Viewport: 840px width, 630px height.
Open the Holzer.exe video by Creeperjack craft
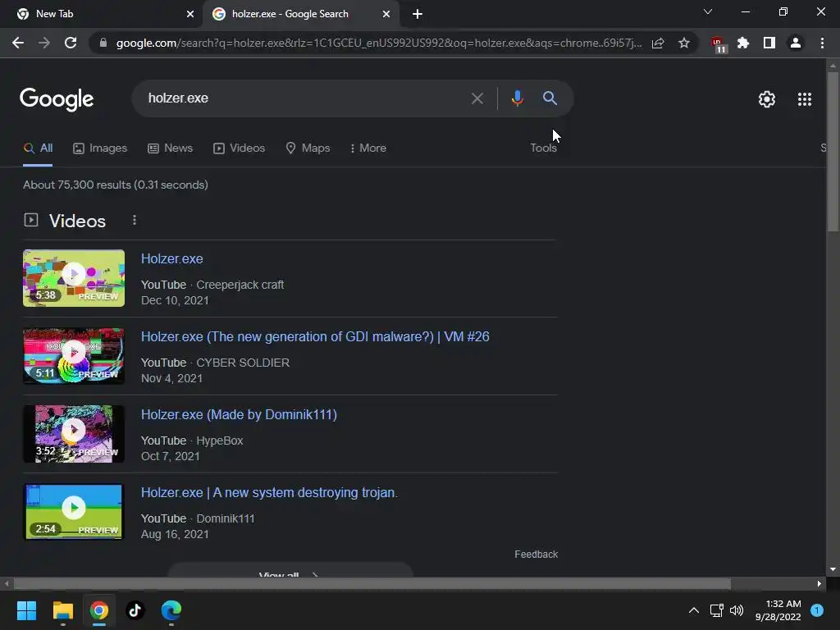point(172,258)
